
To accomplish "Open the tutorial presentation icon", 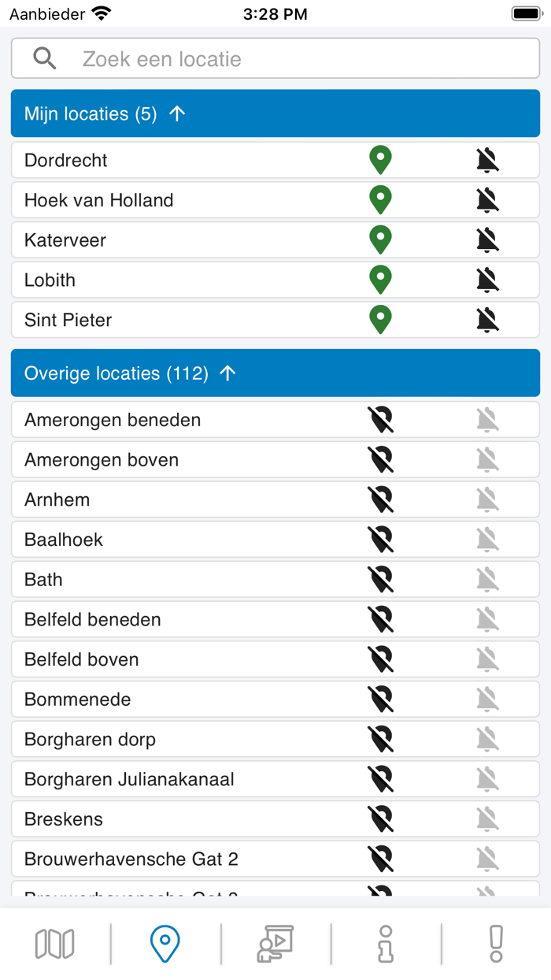I will pos(275,942).
